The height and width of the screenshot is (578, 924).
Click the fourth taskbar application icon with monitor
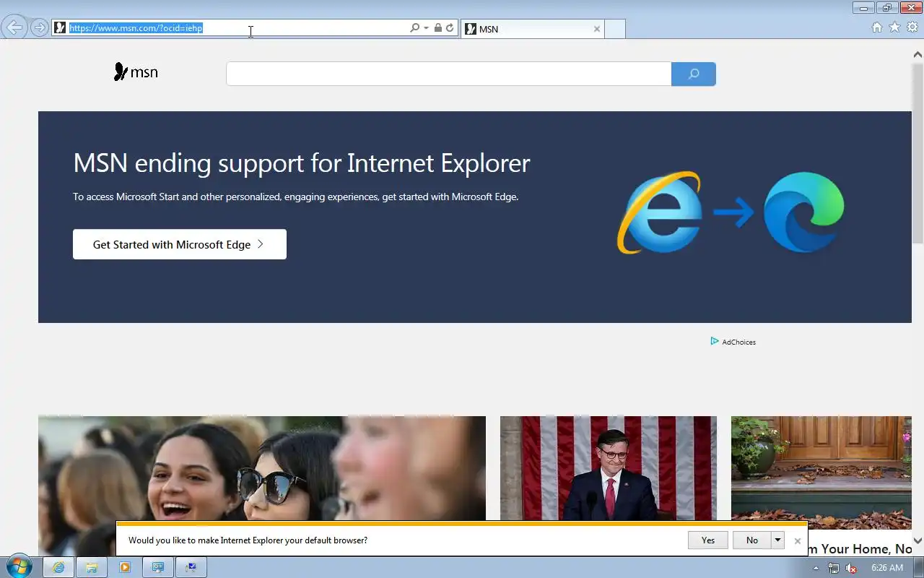(x=158, y=567)
